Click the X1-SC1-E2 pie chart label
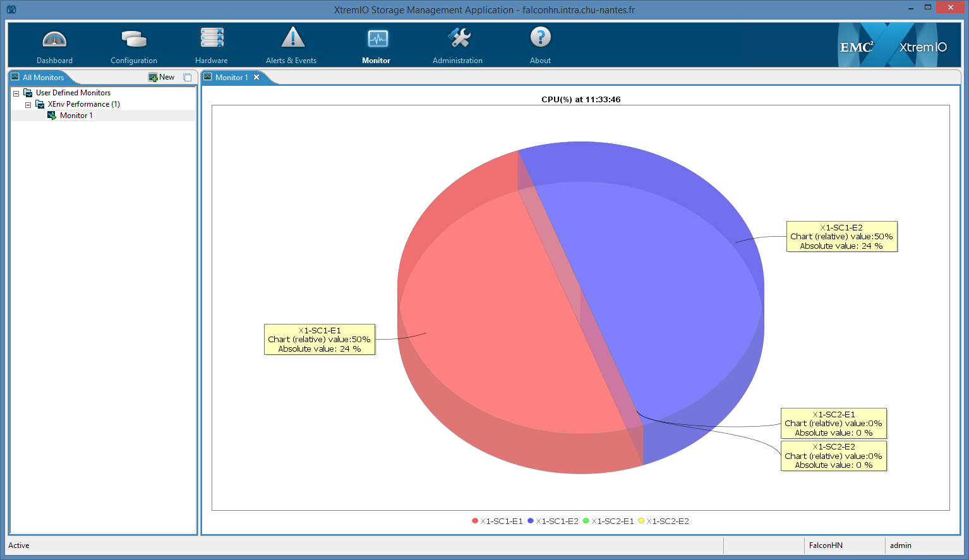Image resolution: width=969 pixels, height=560 pixels. [x=841, y=237]
